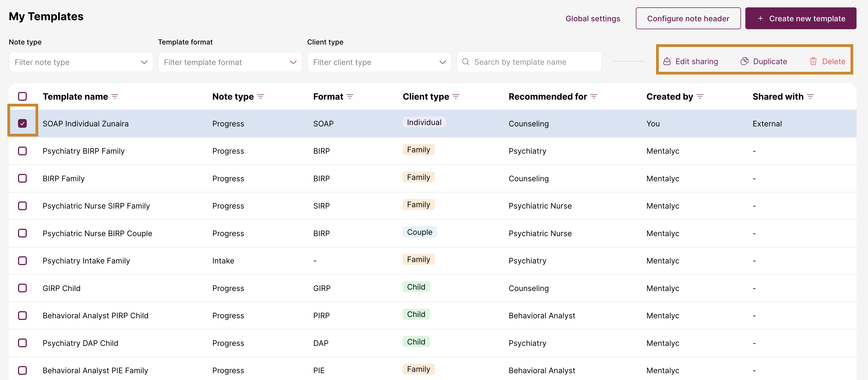Screen dimensions: 868x380
Task: Click Configure note header button
Action: tap(688, 19)
